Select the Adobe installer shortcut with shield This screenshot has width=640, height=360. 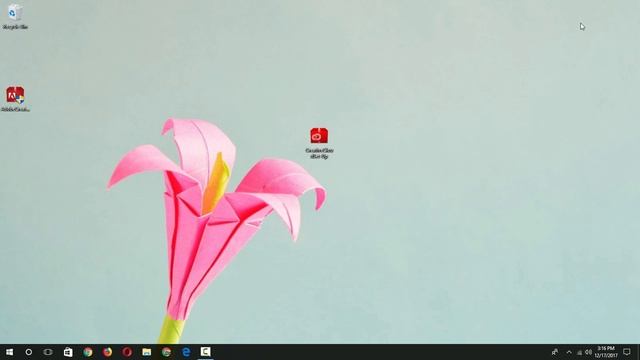pyautogui.click(x=15, y=99)
